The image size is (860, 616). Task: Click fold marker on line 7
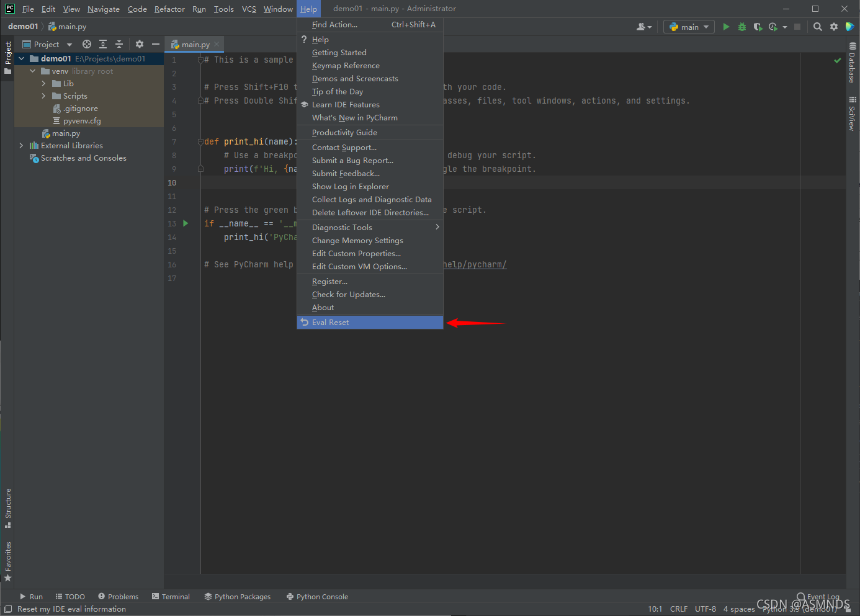point(200,141)
